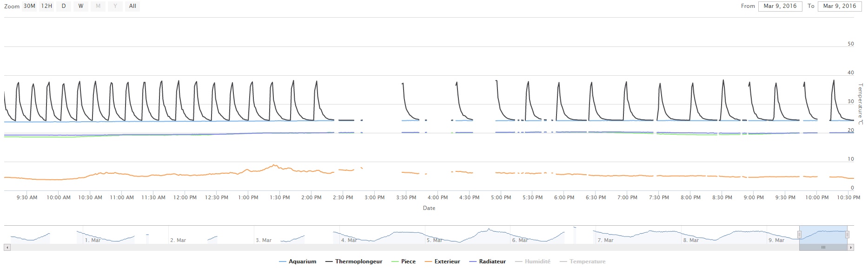868x268 pixels.
Task: Click the navigator at 6. Mar
Action: coord(520,240)
